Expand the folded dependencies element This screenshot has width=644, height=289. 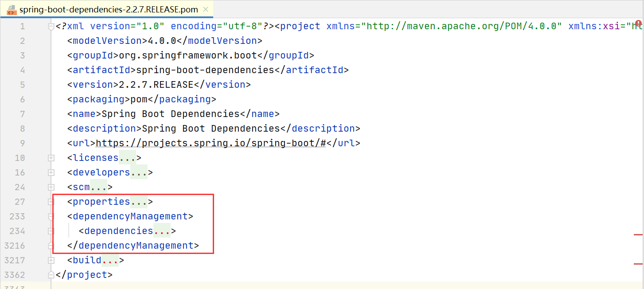click(x=51, y=231)
